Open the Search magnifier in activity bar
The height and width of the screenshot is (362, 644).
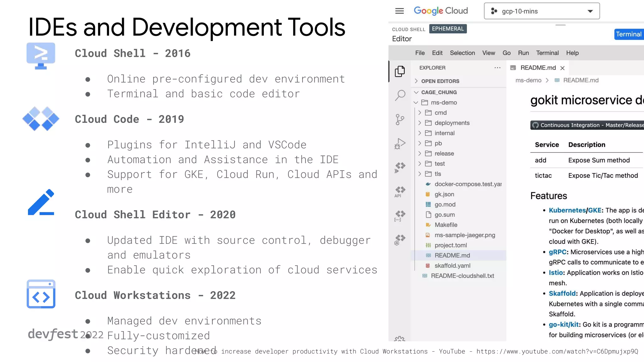tap(400, 95)
